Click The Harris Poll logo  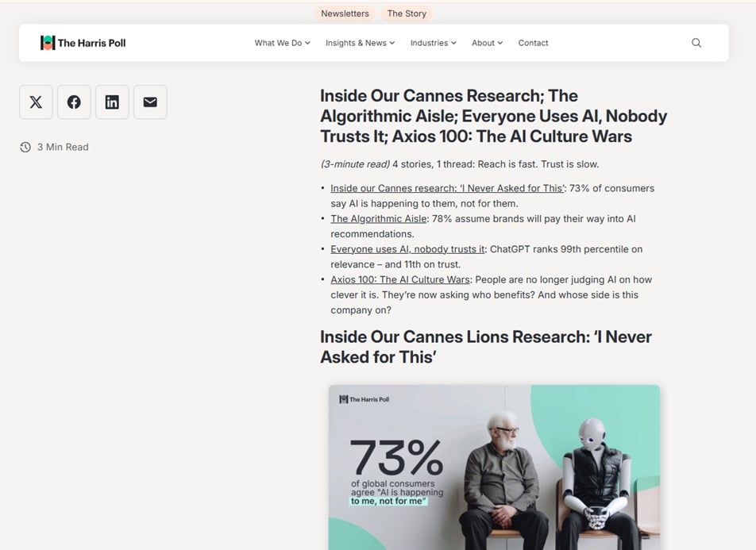coord(83,43)
